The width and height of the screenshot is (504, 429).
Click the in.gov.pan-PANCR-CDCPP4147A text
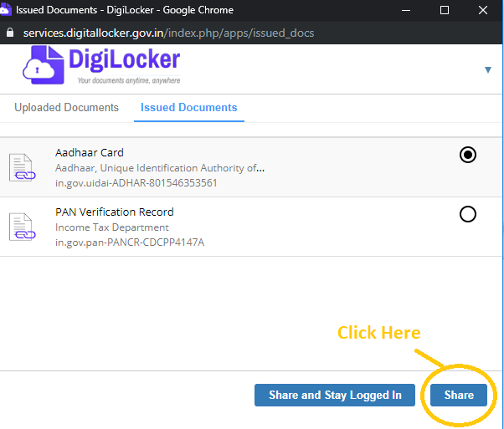(x=130, y=243)
